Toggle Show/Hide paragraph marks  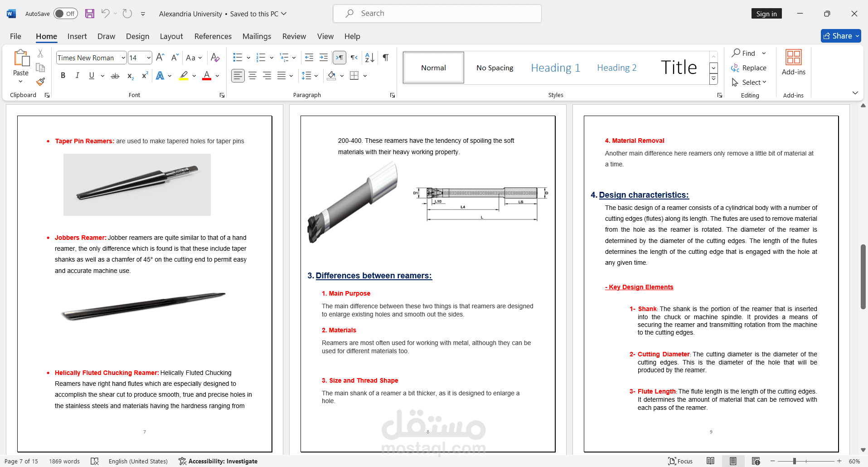coord(386,58)
